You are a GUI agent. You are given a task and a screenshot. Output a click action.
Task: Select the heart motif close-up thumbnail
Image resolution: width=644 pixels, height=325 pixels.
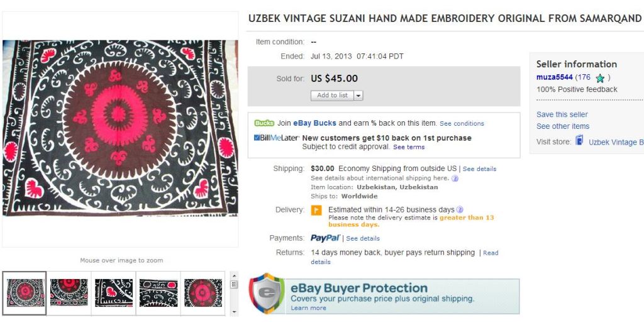[x=114, y=292]
